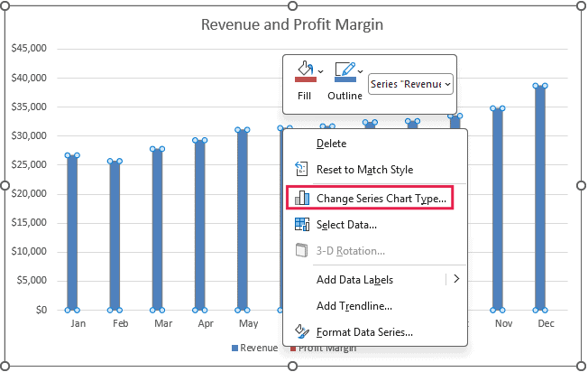
Task: Click the top-center chart resize handle
Action: tap(292, 5)
